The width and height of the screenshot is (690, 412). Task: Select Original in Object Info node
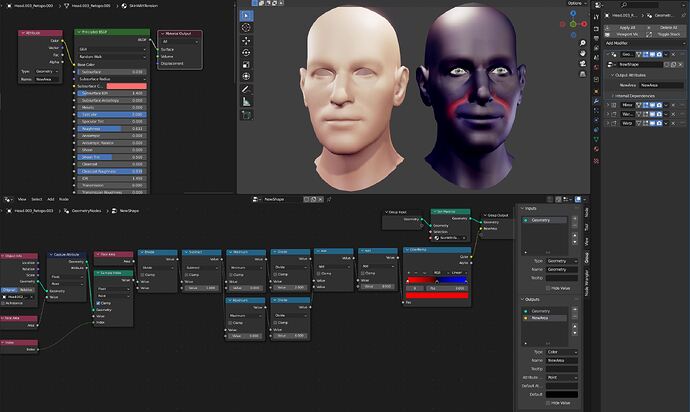tap(9, 290)
